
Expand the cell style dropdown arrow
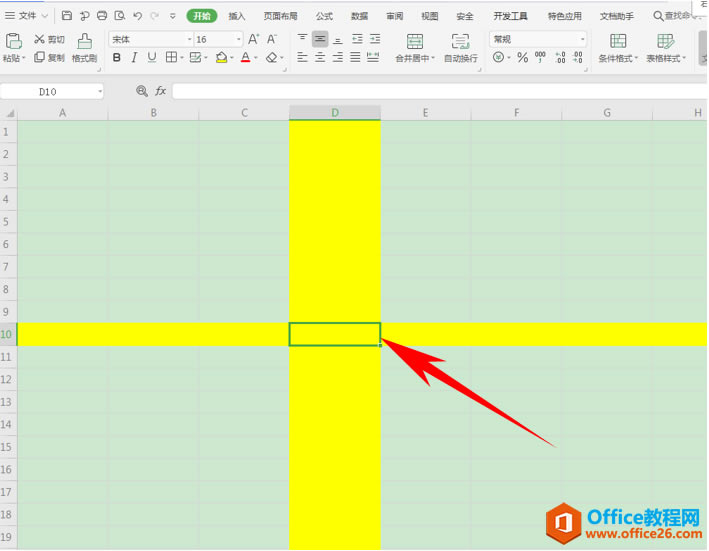click(x=206, y=58)
